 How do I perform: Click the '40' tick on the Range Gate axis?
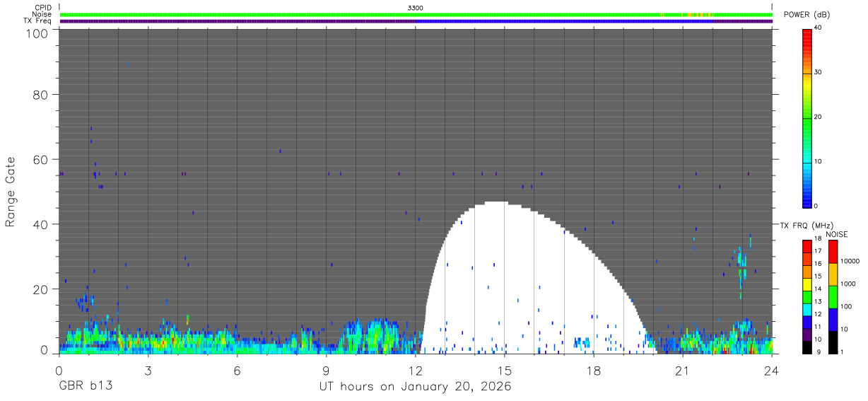(x=40, y=224)
